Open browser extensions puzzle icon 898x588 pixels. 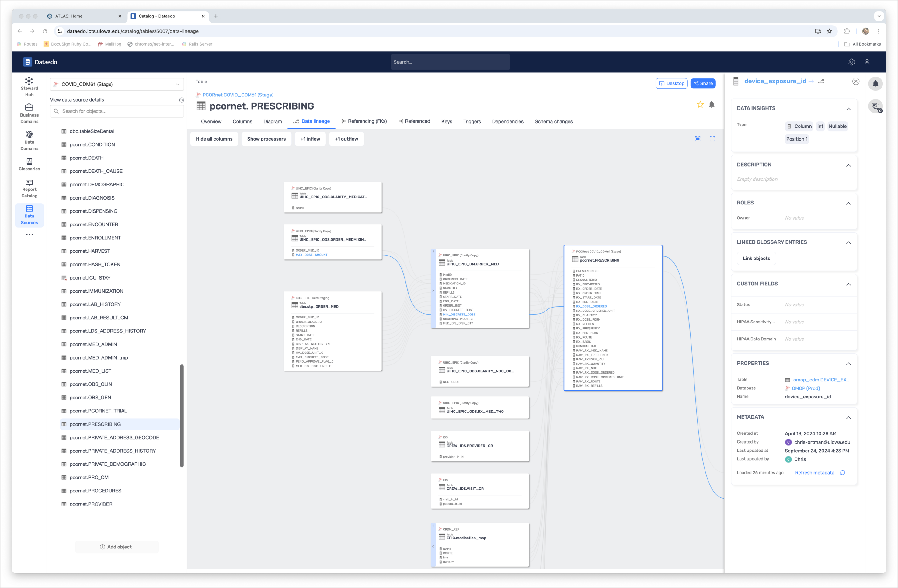847,31
